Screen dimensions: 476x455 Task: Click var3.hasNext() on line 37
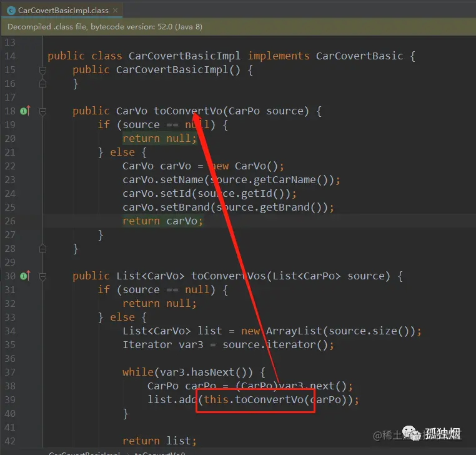pos(204,372)
